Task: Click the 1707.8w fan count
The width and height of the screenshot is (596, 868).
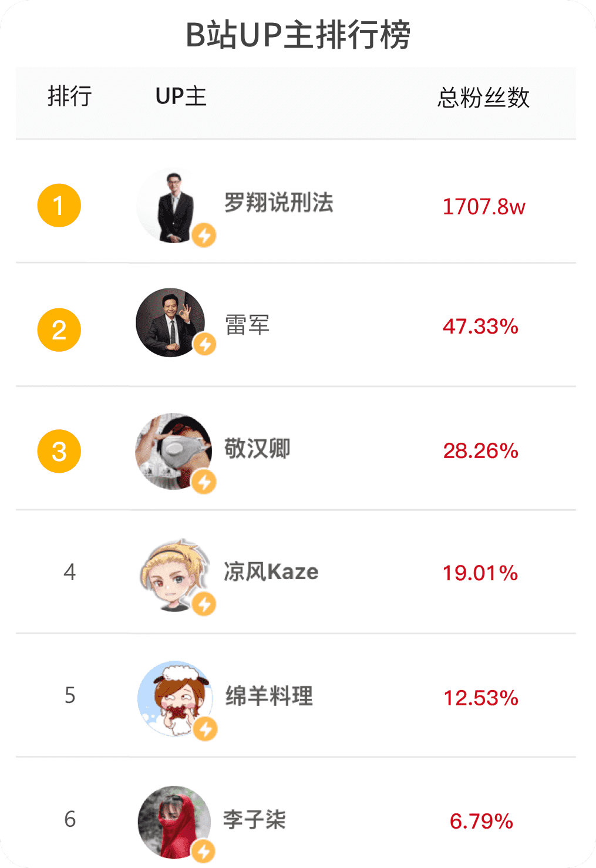Action: point(483,207)
